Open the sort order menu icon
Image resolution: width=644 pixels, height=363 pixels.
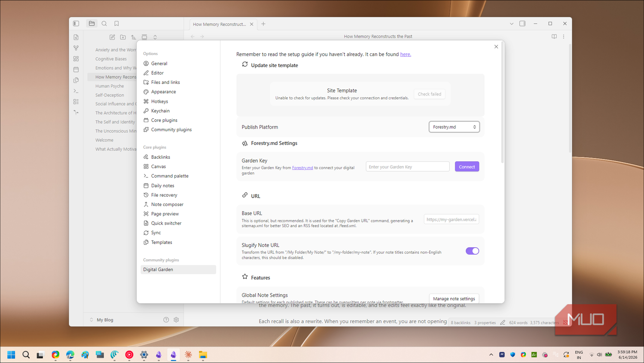pos(134,37)
